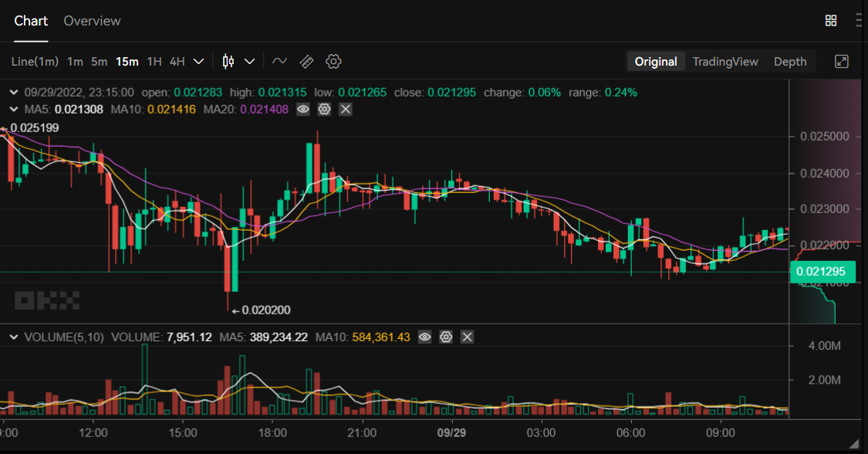Image resolution: width=868 pixels, height=454 pixels.
Task: Select the Depth chart view
Action: click(790, 62)
